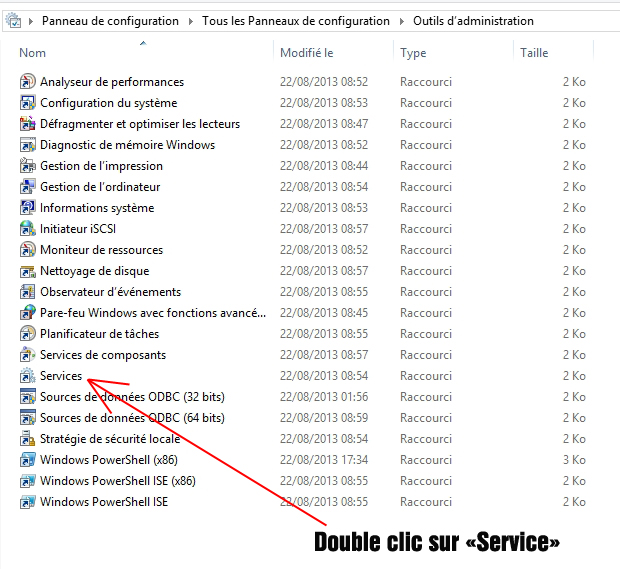Select Configuration du système name
The width and height of the screenshot is (620, 569).
click(109, 103)
